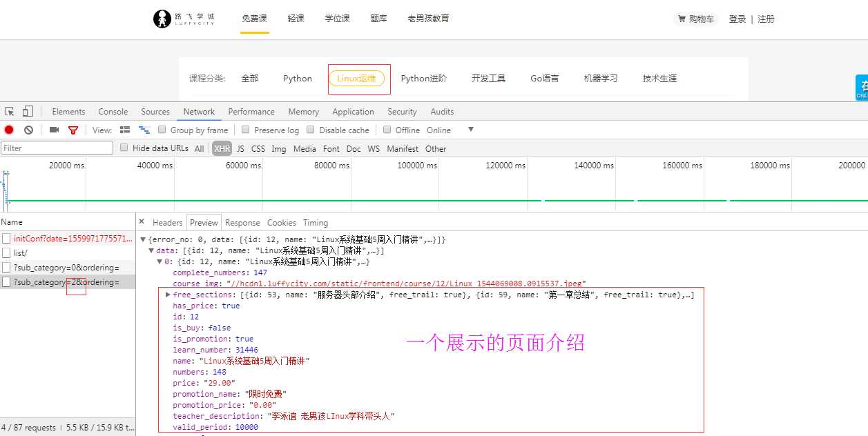Open the Cookies details tab

(282, 223)
